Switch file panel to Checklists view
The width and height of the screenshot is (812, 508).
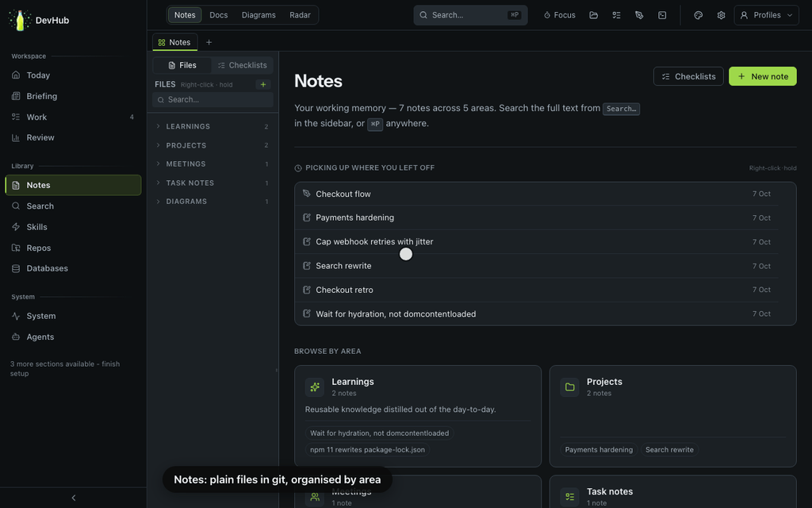(x=242, y=65)
